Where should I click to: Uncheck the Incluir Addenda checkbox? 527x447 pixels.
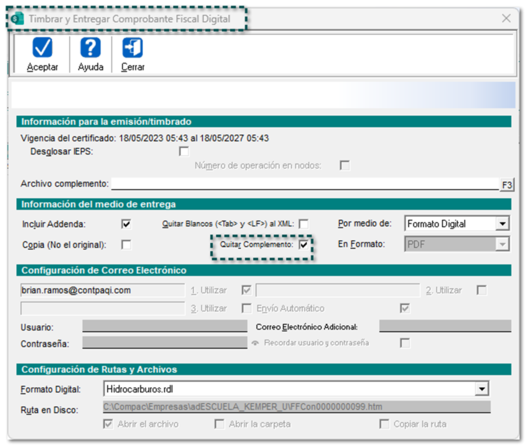coord(126,224)
